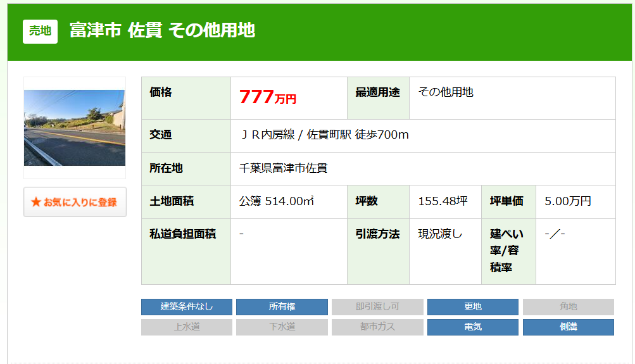Click the 公簿 514.00㎡ land area value
This screenshot has height=364, width=635.
[x=277, y=201]
